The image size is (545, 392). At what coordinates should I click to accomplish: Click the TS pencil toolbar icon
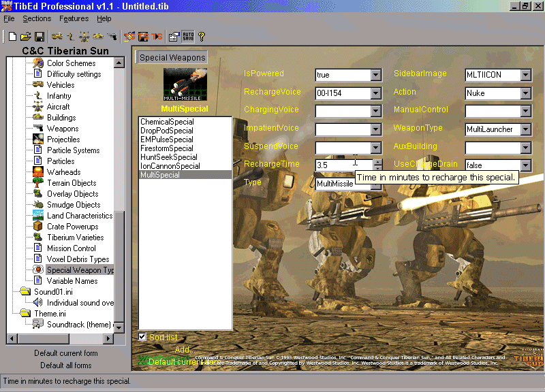click(129, 37)
